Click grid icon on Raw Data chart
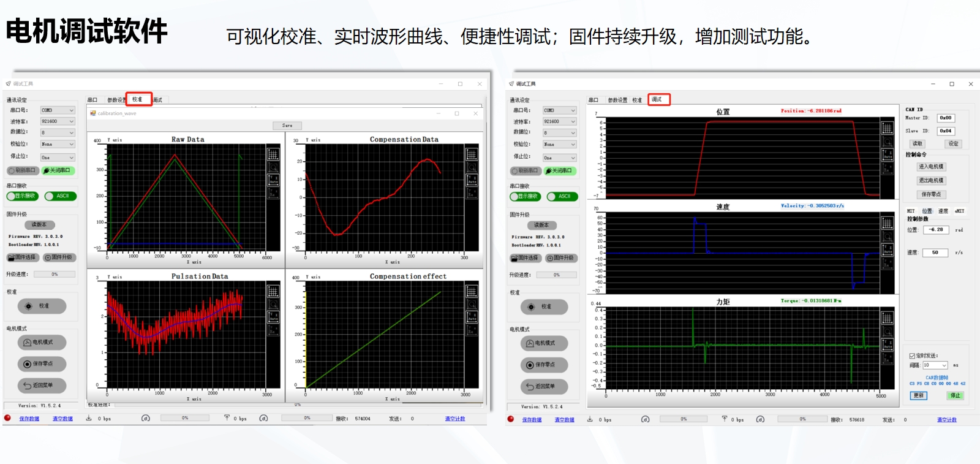 pos(273,154)
